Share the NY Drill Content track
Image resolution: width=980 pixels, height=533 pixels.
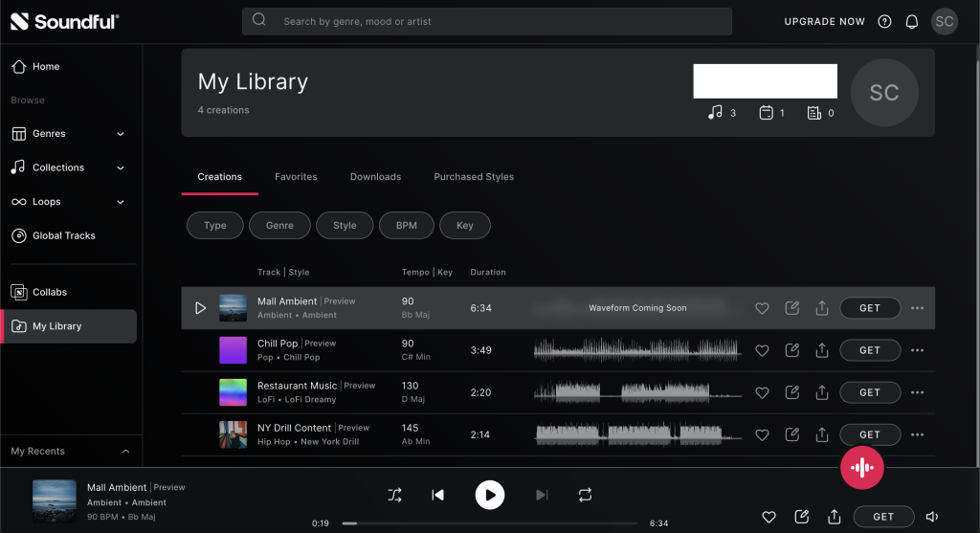822,434
